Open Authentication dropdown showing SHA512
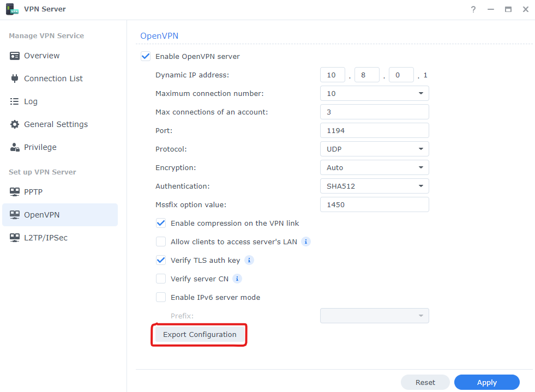Image resolution: width=535 pixels, height=392 pixels. pyautogui.click(x=374, y=186)
